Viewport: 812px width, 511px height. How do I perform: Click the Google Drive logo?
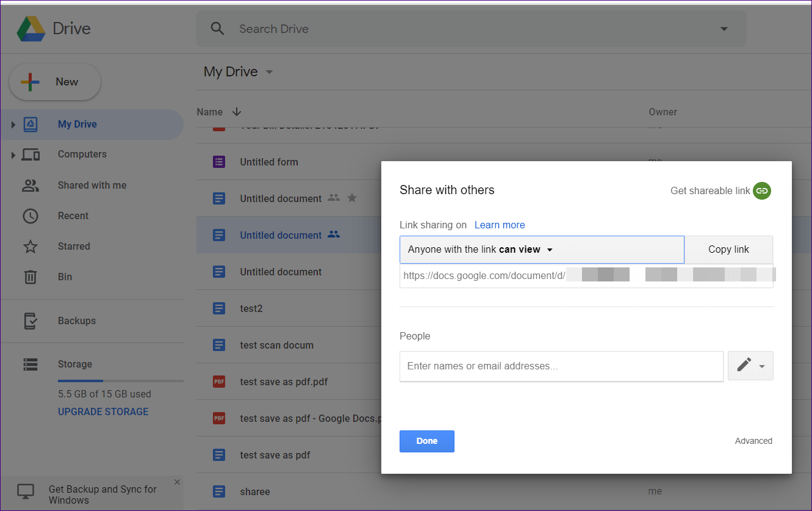31,29
